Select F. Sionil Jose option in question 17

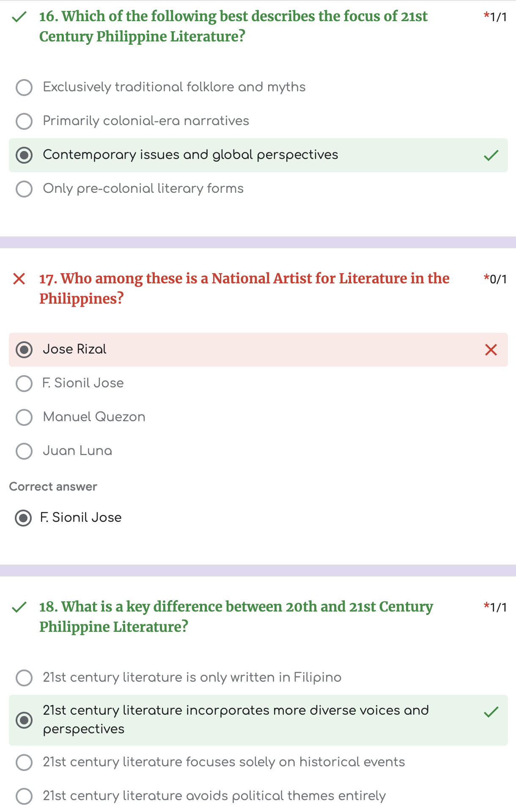(x=24, y=384)
